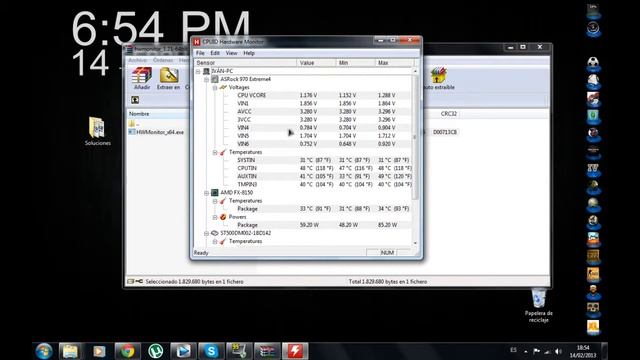Click the Action Center flag tray icon
The image size is (640, 360).
(x=537, y=351)
